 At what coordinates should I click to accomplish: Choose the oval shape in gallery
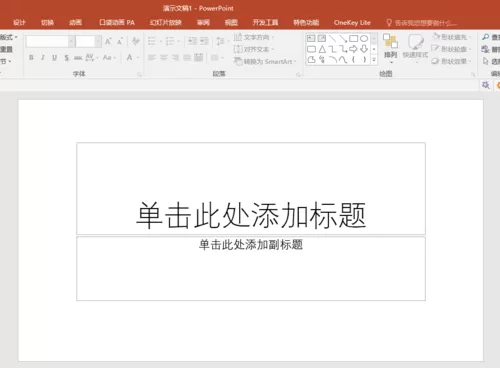[x=364, y=38]
